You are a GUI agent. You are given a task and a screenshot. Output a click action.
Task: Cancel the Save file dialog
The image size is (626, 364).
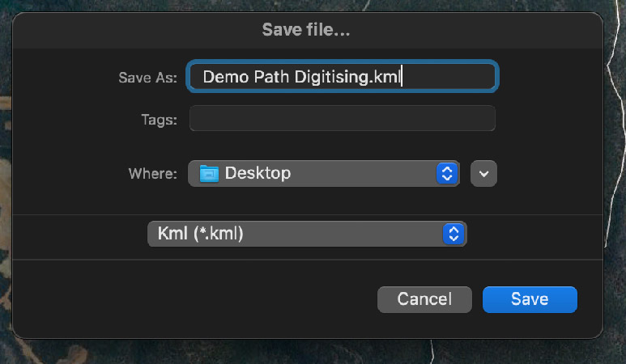[424, 299]
